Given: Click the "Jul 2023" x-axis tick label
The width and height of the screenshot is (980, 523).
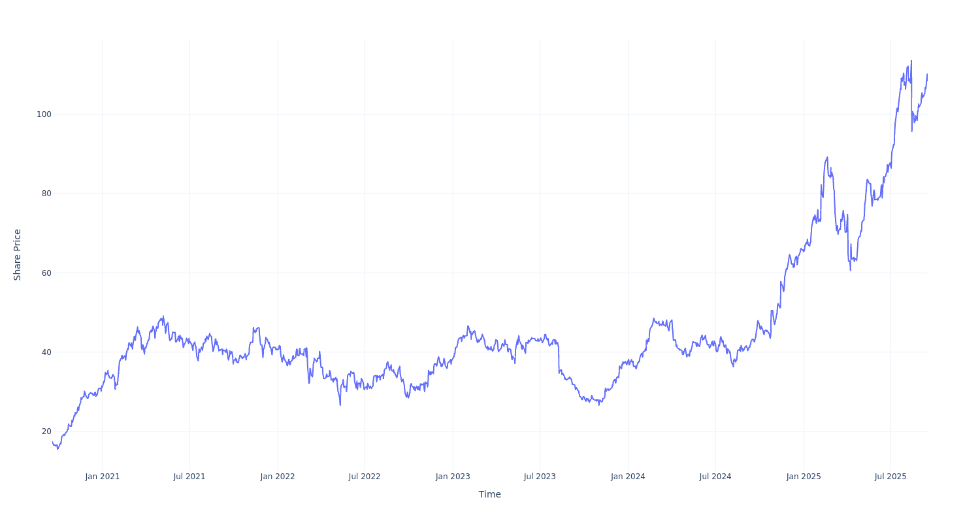Looking at the screenshot, I should 540,477.
